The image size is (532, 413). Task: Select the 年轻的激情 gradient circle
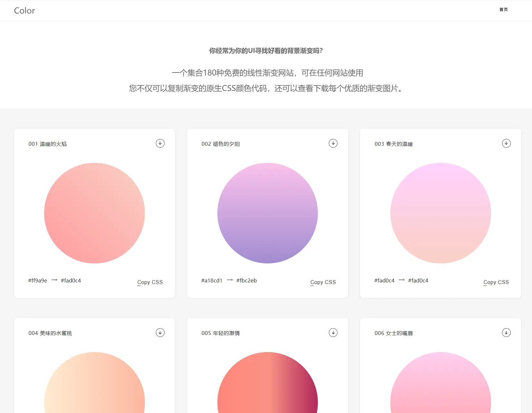coord(268,387)
